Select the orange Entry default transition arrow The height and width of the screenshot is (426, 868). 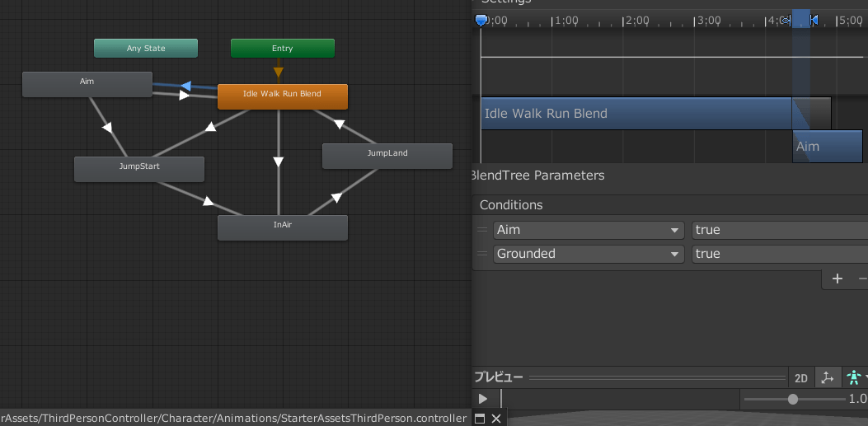pyautogui.click(x=279, y=73)
